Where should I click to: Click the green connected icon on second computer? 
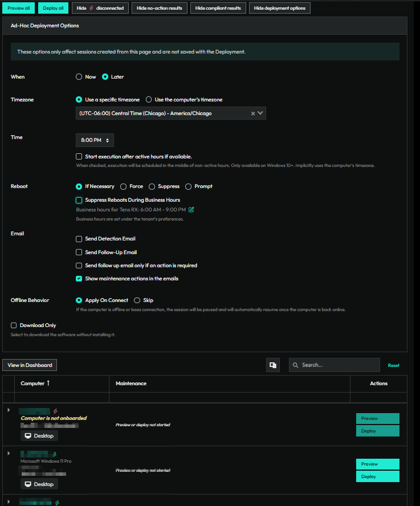[x=54, y=454]
